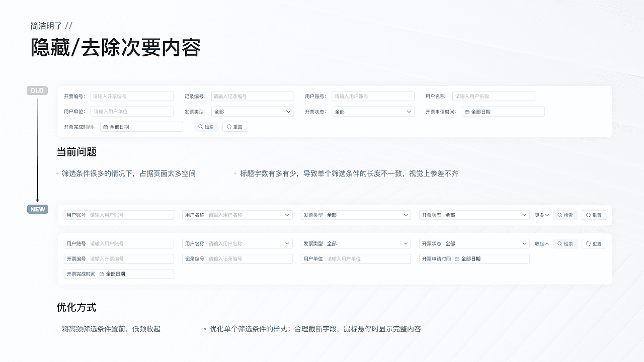Click text 筛选条件很多的情况下，占据页面太多空间
644x362 pixels.
coord(129,173)
